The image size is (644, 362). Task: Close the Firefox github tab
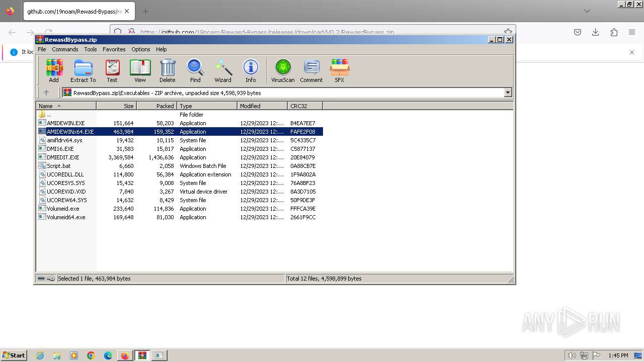(x=126, y=11)
